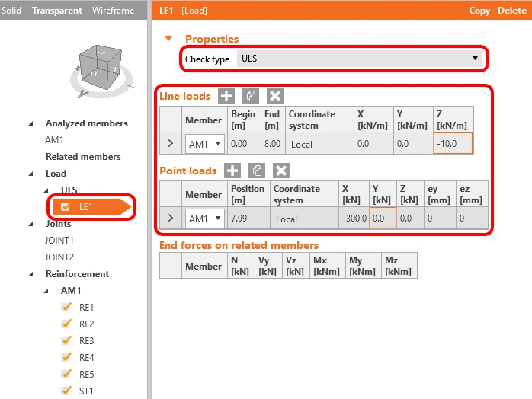Select RE1 label in the tree

(x=87, y=308)
